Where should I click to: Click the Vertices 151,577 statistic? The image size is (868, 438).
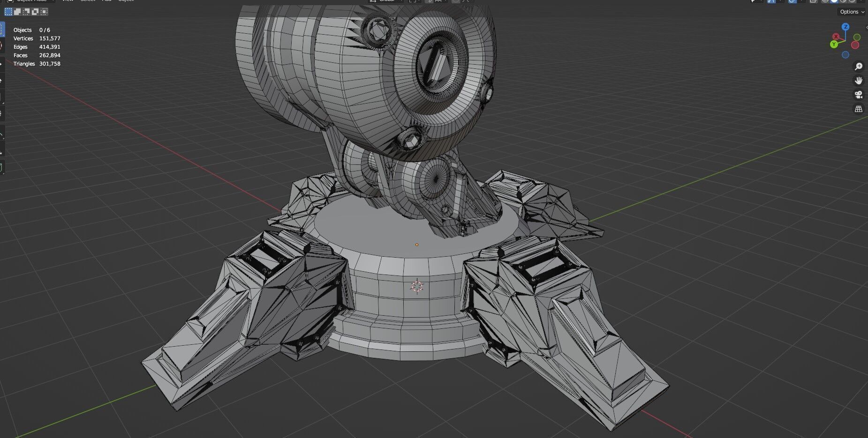[x=37, y=38]
